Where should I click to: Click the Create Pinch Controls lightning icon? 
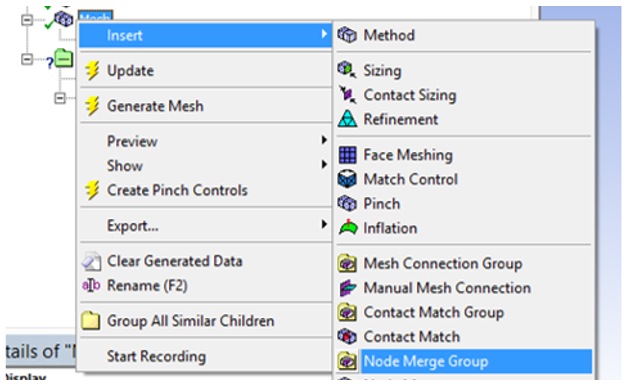click(92, 190)
